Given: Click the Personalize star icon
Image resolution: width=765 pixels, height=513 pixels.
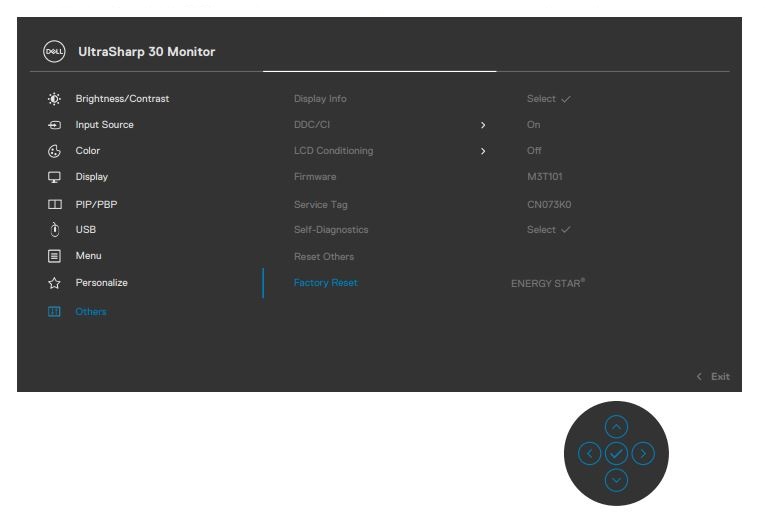Looking at the screenshot, I should [x=54, y=283].
